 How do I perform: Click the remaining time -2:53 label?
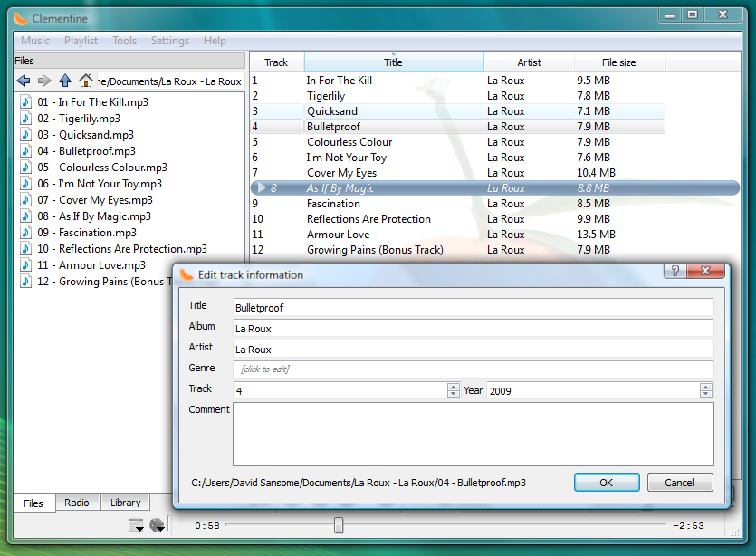[688, 525]
